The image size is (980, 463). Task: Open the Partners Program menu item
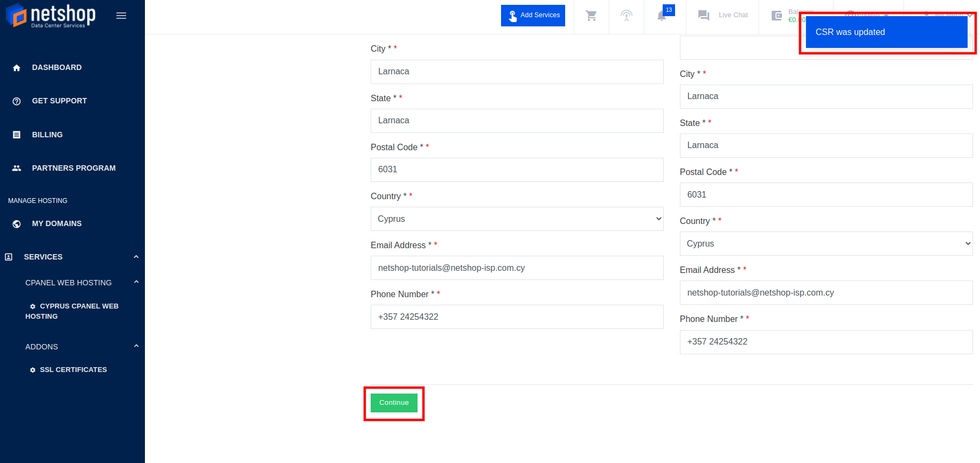tap(74, 168)
